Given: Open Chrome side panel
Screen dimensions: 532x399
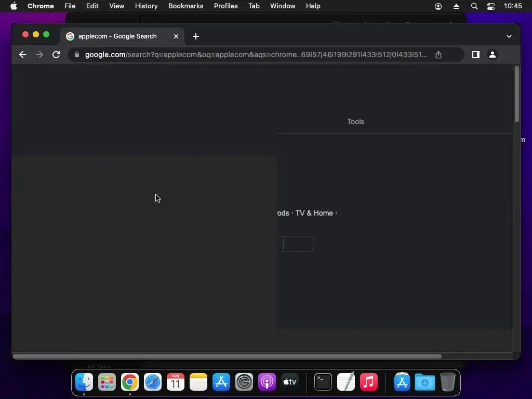Looking at the screenshot, I should (476, 55).
